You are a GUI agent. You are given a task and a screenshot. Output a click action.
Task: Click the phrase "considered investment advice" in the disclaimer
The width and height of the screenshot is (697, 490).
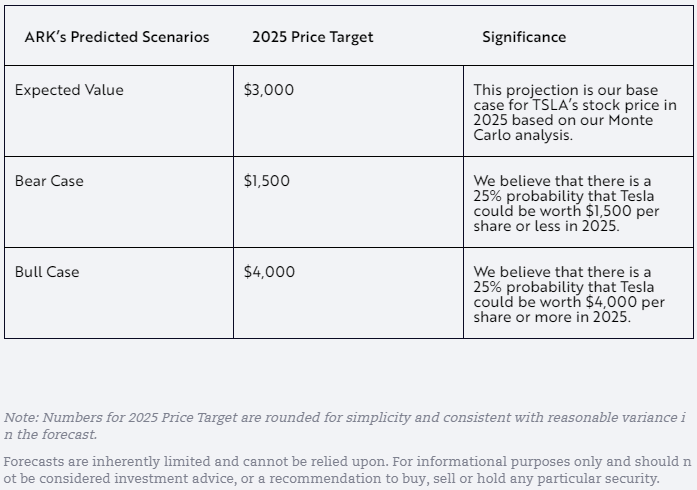(x=122, y=479)
